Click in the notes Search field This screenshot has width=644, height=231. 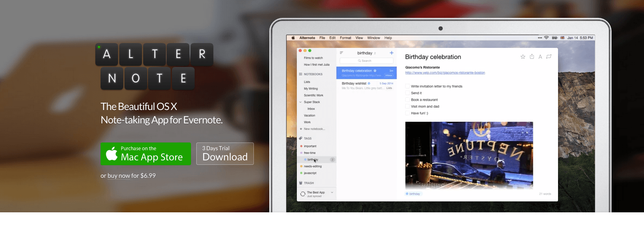pyautogui.click(x=367, y=61)
